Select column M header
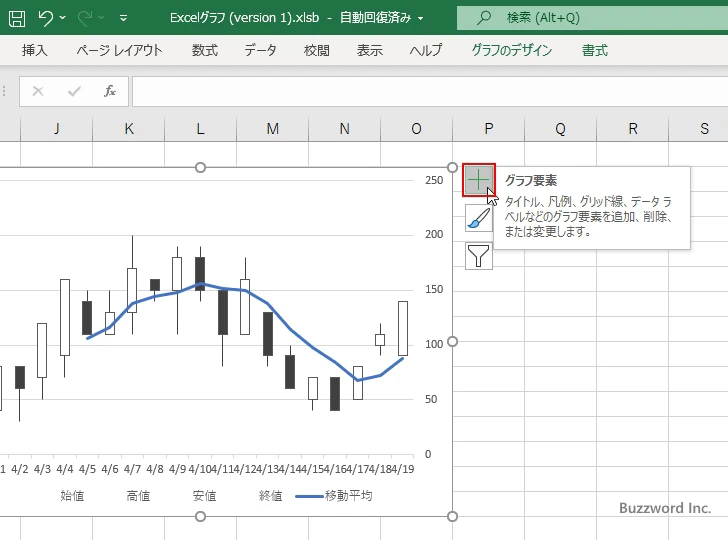Screen dimensions: 728x540 pyautogui.click(x=273, y=129)
